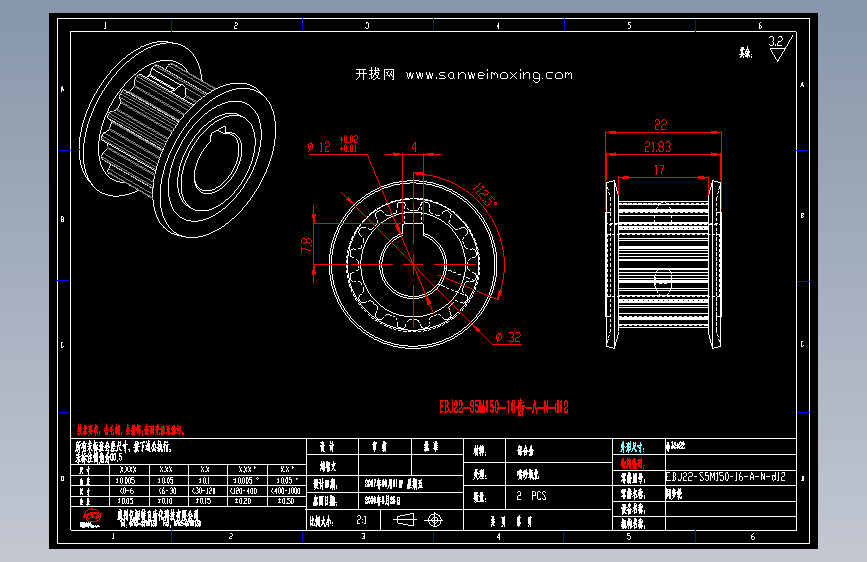Select the 7.8 vertical dimension

coord(306,245)
